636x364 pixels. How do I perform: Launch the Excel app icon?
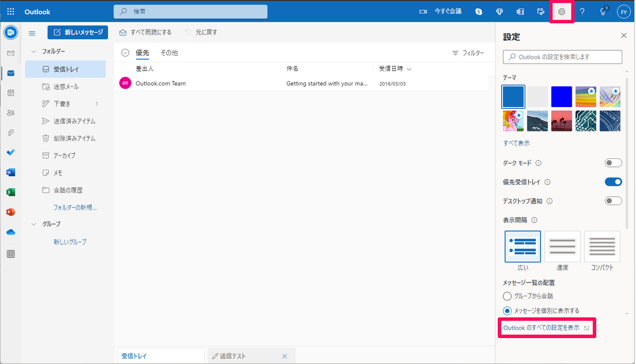(11, 192)
